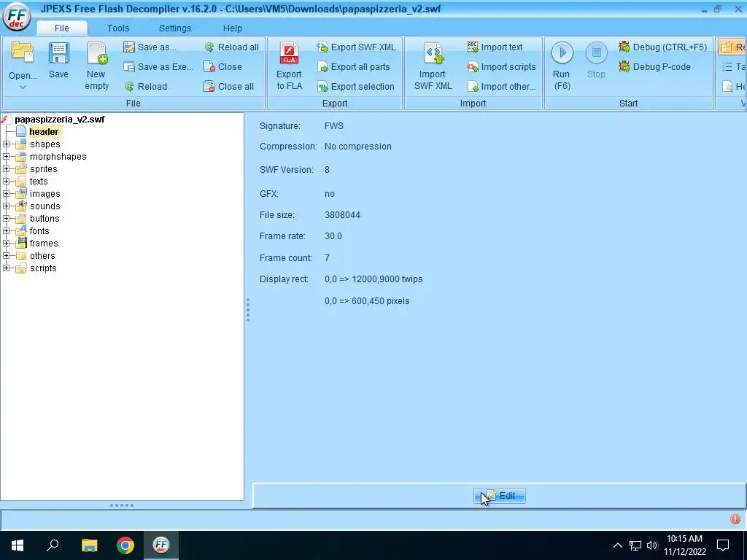The width and height of the screenshot is (747, 560).
Task: Click Export SWF XML
Action: (356, 47)
